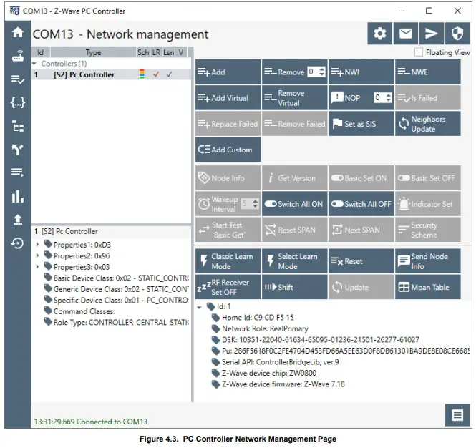
Task: Click the Remove node button
Action: pos(284,72)
